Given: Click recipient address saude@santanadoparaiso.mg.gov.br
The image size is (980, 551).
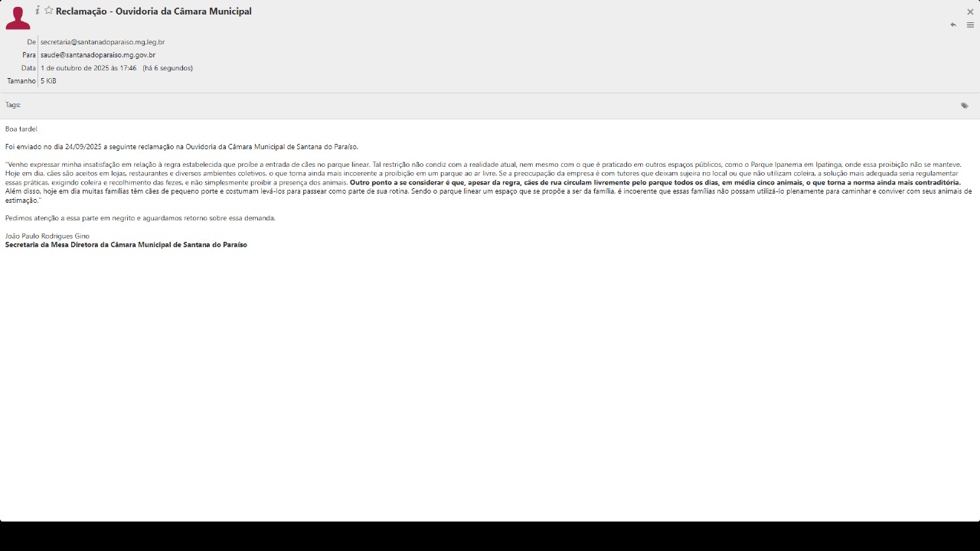Looking at the screenshot, I should pos(98,55).
